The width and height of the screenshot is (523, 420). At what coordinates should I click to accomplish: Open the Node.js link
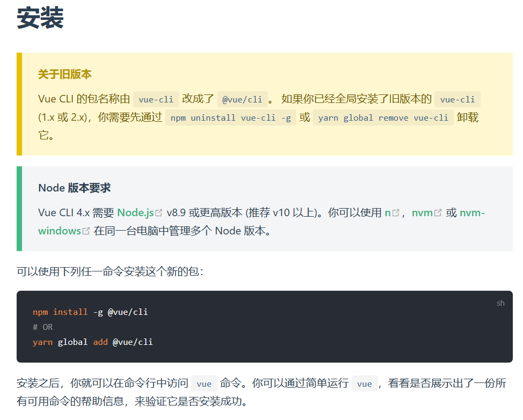pos(135,212)
